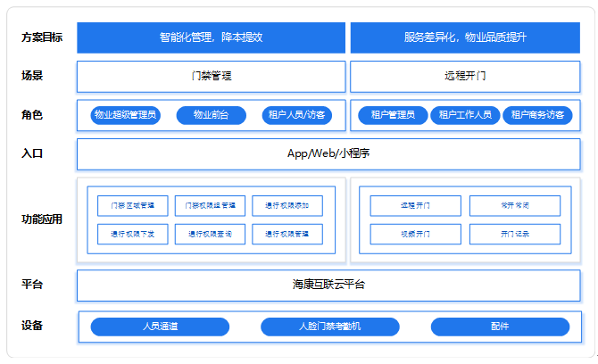Click the 智能化管理，降本提效 goal banner
The width and height of the screenshot is (598, 364).
coord(211,37)
